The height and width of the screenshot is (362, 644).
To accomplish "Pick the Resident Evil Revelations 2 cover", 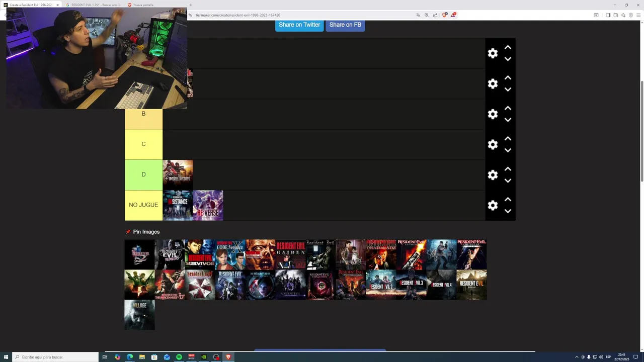I will coord(320,285).
